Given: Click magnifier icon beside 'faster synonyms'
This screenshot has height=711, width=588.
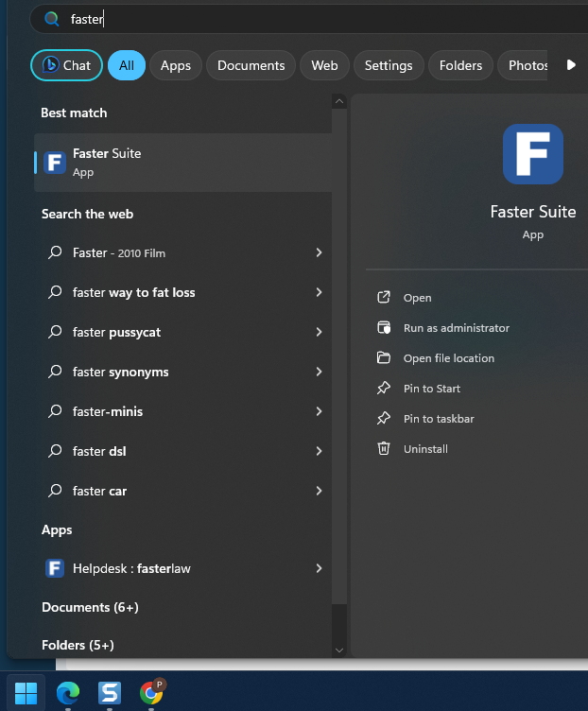Looking at the screenshot, I should point(55,372).
